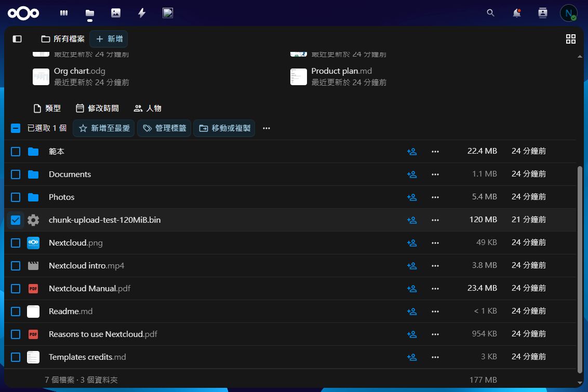Screen dimensions: 588x392
Task: Open the Dashboard app icon
Action: 64,13
